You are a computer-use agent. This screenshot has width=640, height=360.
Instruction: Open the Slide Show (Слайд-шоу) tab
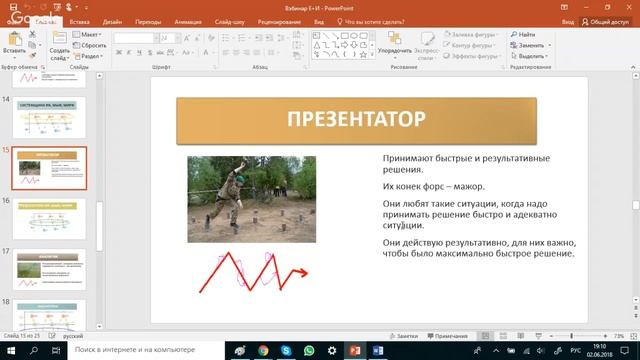pyautogui.click(x=229, y=22)
